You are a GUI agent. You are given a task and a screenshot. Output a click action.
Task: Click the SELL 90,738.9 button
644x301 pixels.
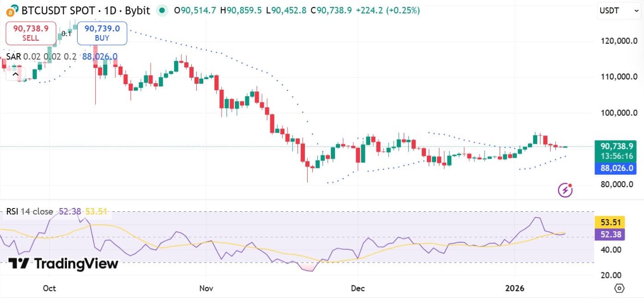30,33
